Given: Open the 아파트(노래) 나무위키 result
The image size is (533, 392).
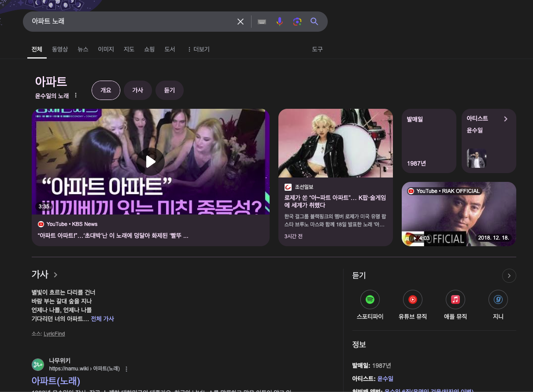Looking at the screenshot, I should click(56, 381).
